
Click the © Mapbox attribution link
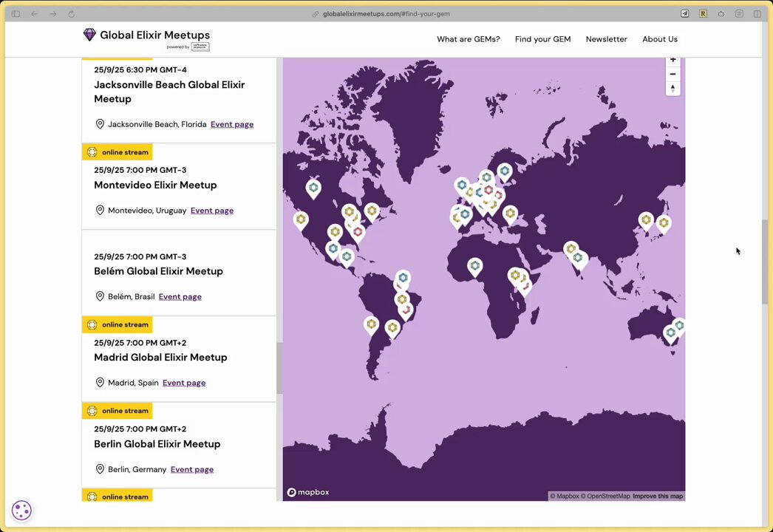565,496
